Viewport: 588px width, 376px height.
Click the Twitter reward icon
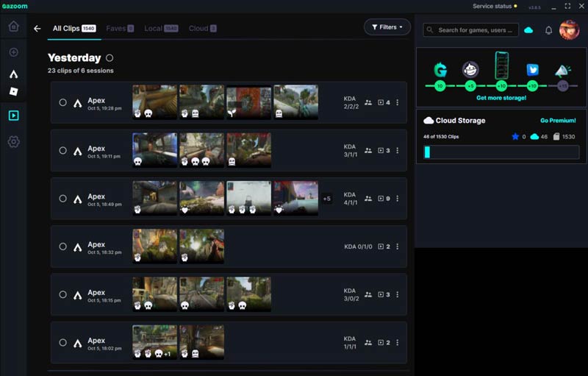click(x=533, y=71)
